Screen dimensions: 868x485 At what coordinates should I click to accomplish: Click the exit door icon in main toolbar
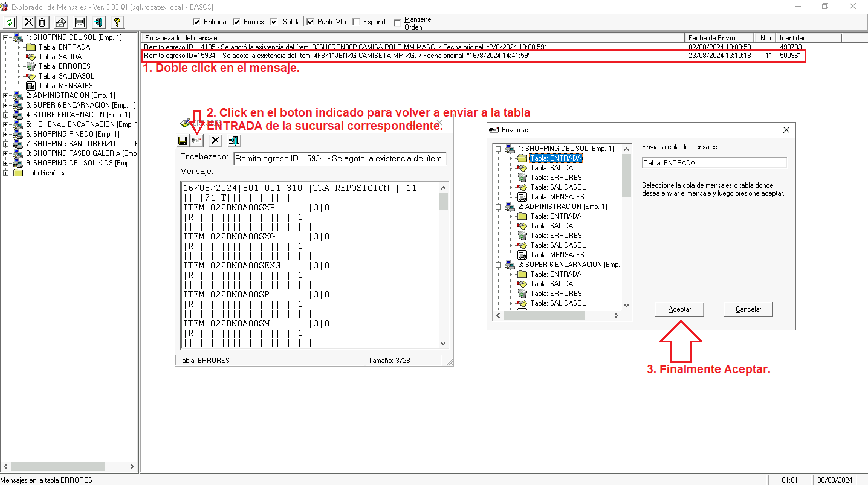tap(99, 22)
